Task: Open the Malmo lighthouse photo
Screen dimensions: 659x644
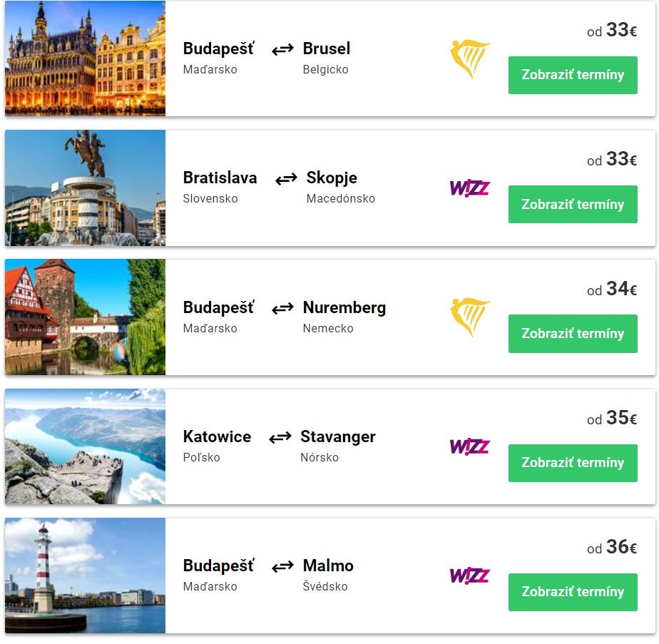Action: [x=85, y=576]
